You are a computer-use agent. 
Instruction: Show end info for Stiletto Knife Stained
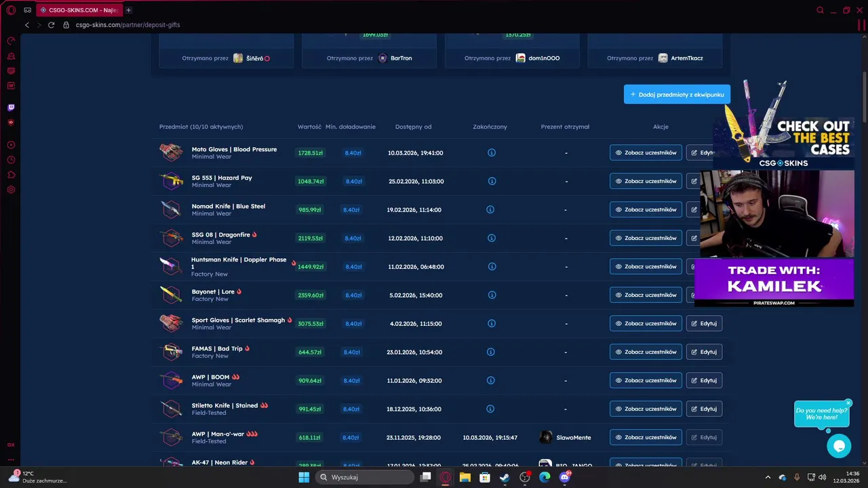[x=490, y=409]
